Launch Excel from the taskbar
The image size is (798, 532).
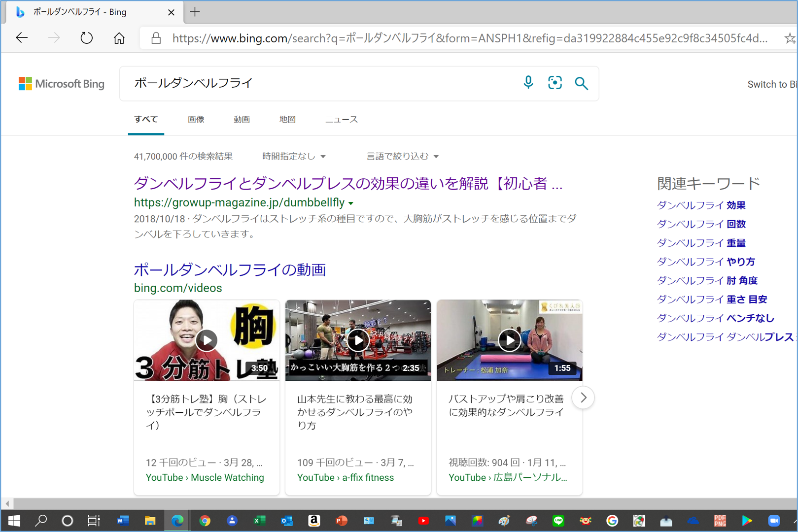[259, 521]
